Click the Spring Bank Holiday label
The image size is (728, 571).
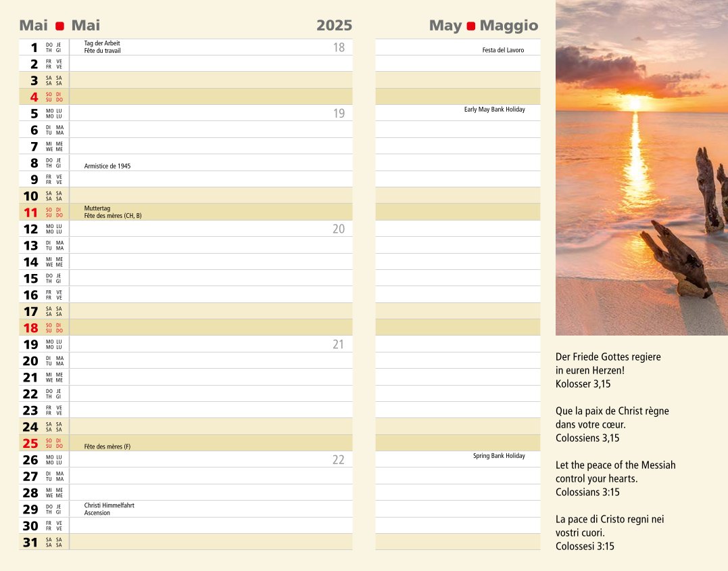499,456
